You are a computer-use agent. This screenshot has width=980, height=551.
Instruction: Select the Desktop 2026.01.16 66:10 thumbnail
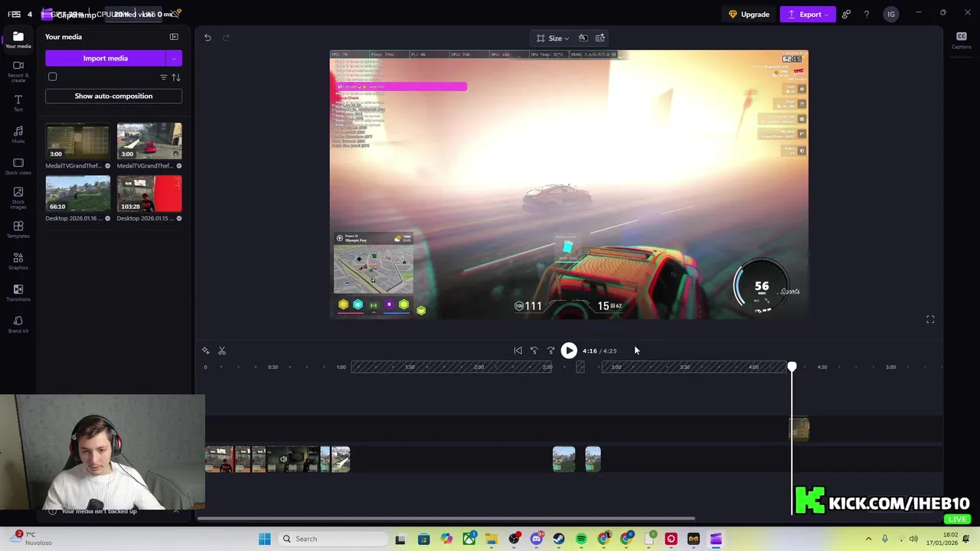(x=77, y=194)
